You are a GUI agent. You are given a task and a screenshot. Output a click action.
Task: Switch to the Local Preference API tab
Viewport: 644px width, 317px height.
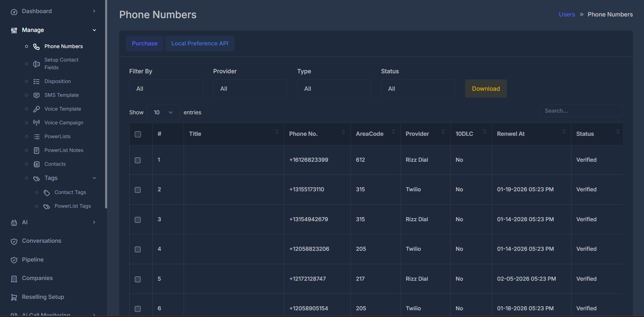(199, 43)
